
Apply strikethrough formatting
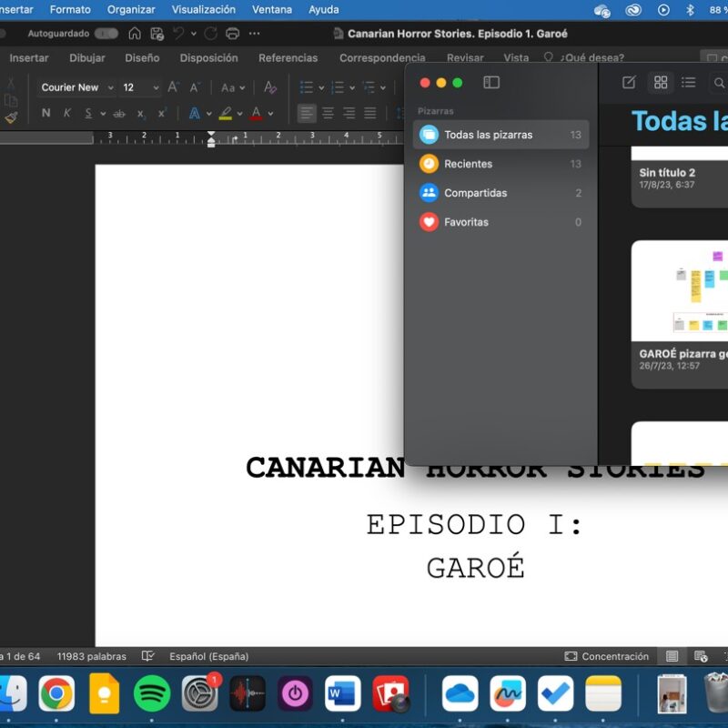pyautogui.click(x=118, y=114)
